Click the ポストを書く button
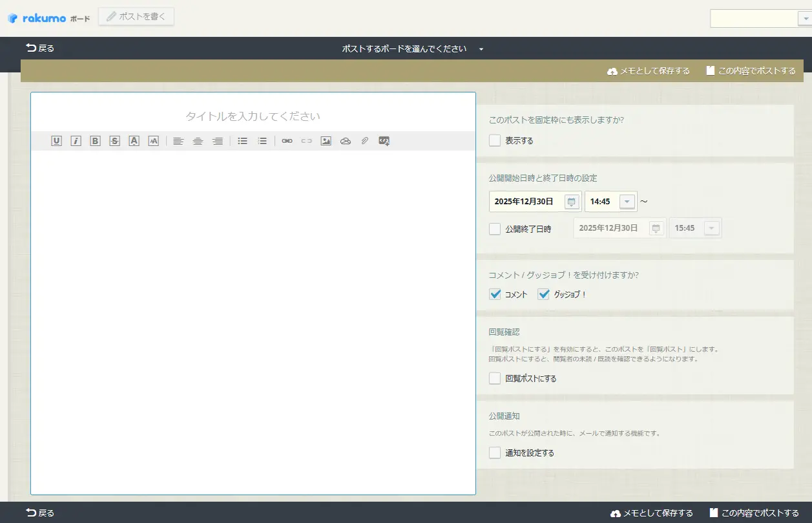 (x=136, y=17)
